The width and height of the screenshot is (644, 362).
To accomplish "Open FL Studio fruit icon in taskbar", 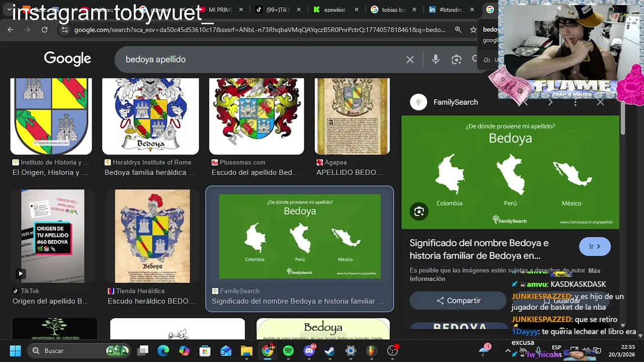I will tap(371, 350).
